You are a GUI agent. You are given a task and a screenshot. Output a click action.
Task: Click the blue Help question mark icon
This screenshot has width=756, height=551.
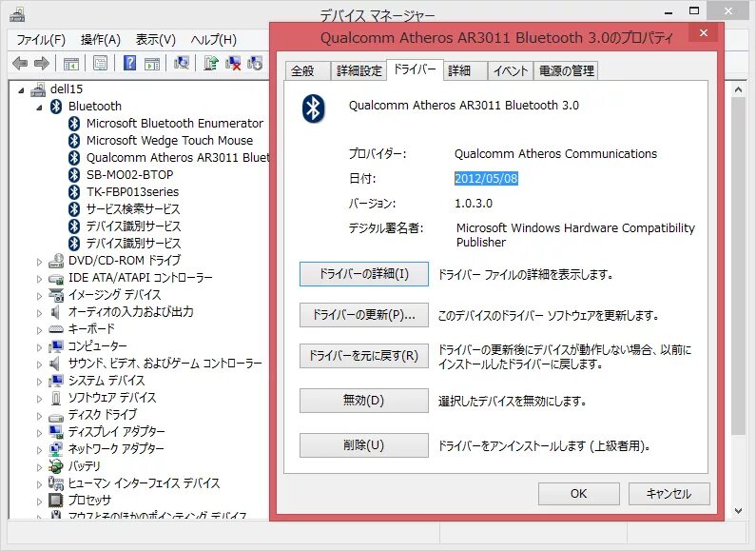tap(129, 63)
